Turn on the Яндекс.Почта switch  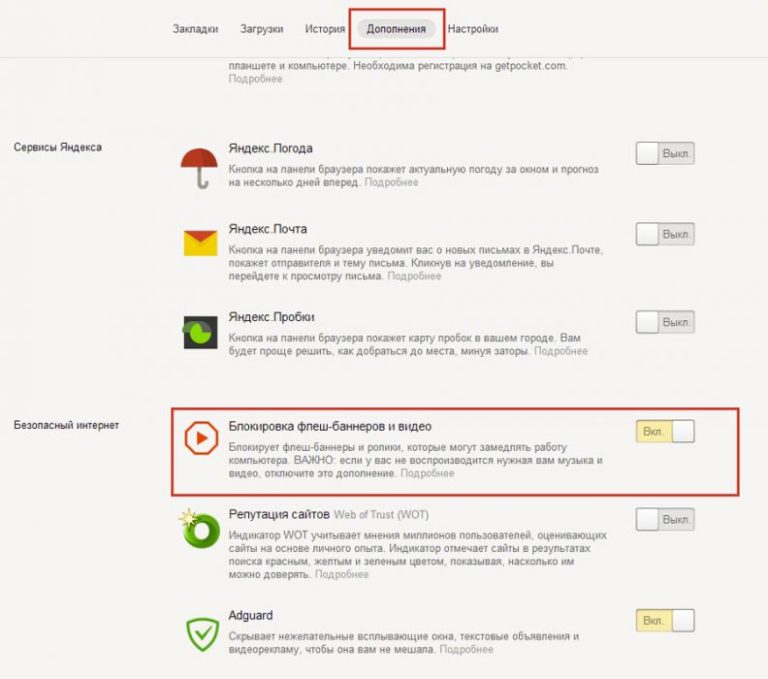[x=665, y=234]
